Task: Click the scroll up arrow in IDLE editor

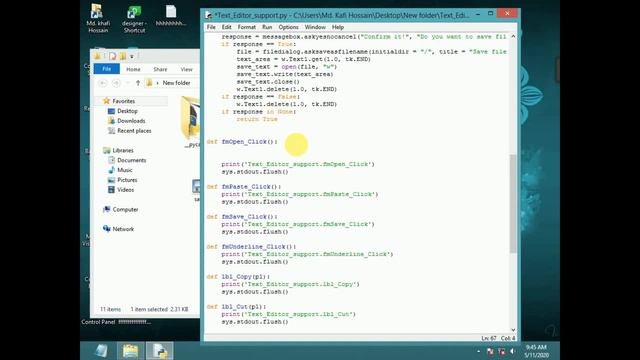Action: coord(513,36)
